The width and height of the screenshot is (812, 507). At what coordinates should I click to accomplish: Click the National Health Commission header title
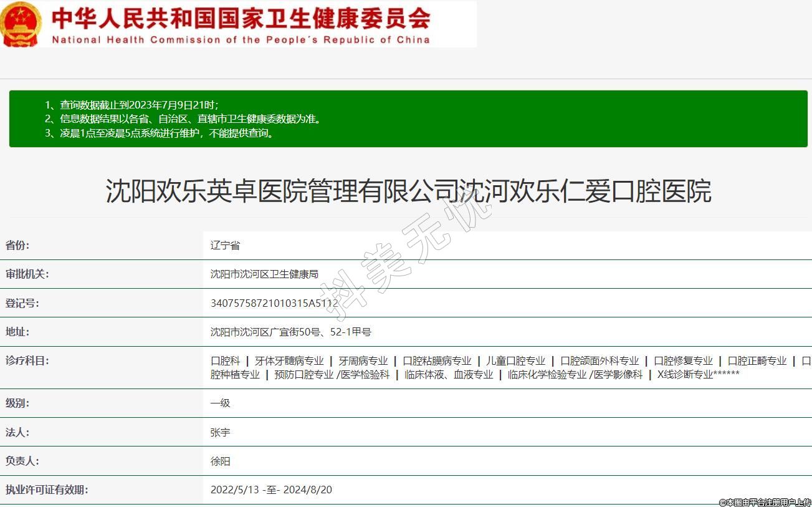coord(241,25)
